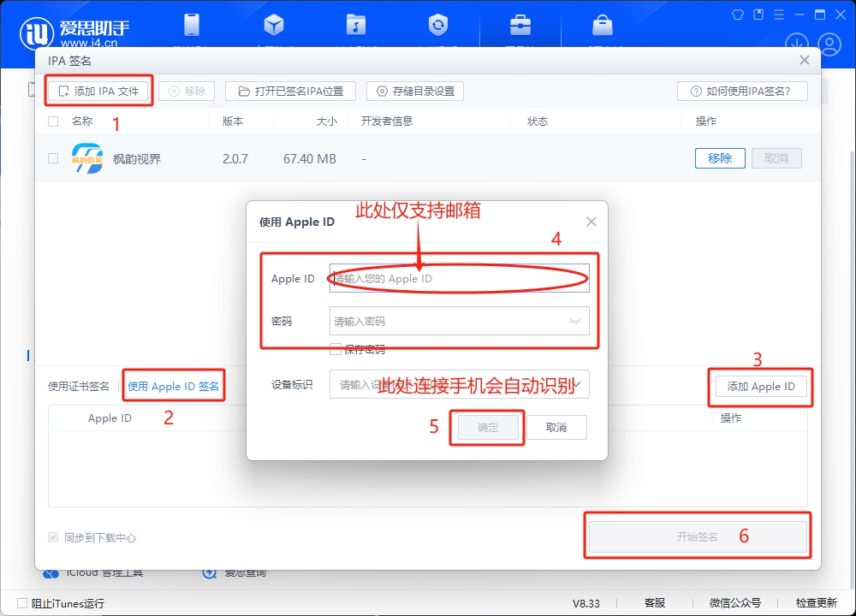856x616 pixels.
Task: Enable the 阻止iTunes运行 checkbox
Action: pyautogui.click(x=22, y=603)
